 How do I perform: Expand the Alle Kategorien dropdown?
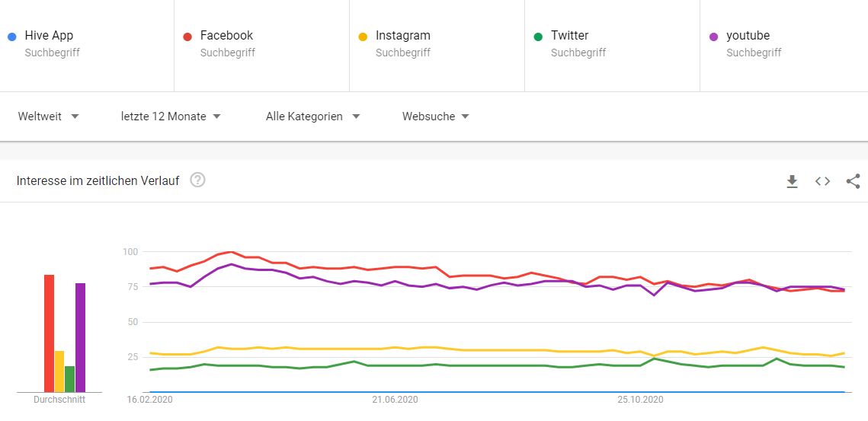tap(312, 116)
